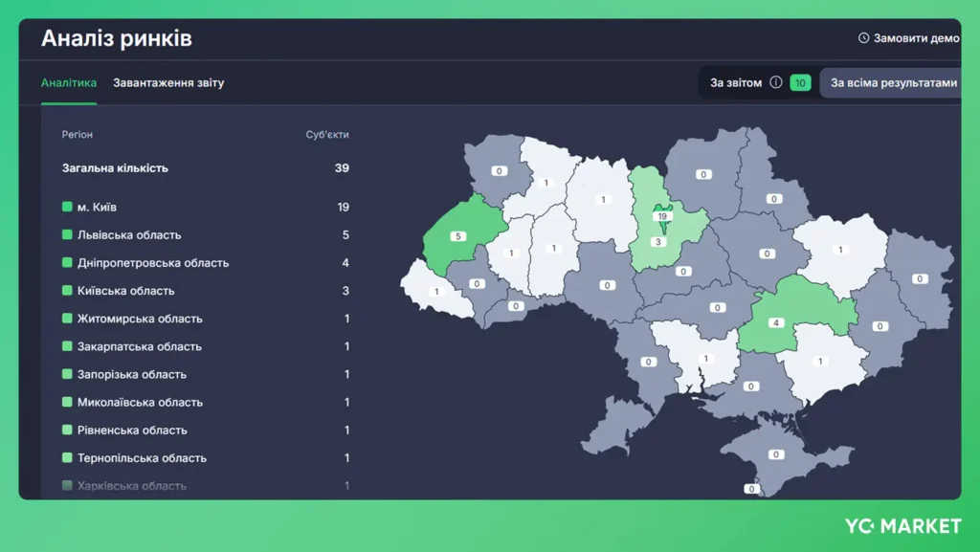
Task: Open the Завантаження звіту tab
Action: (168, 82)
